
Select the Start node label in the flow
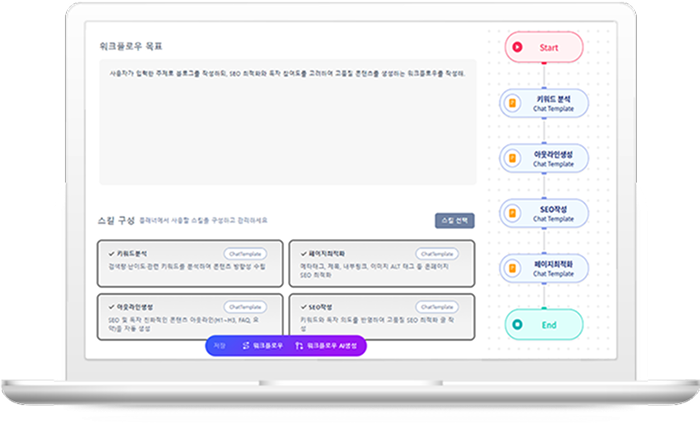click(x=549, y=47)
